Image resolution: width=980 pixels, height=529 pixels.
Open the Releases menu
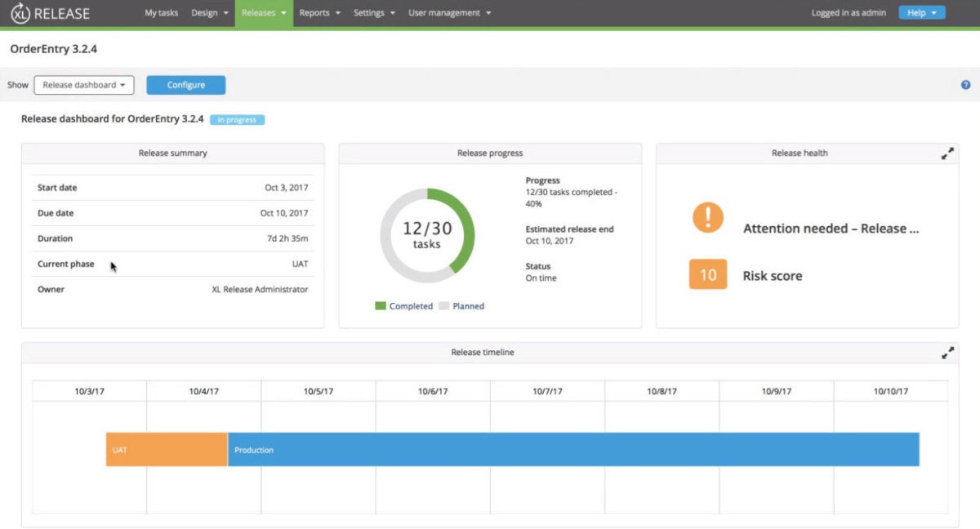264,13
